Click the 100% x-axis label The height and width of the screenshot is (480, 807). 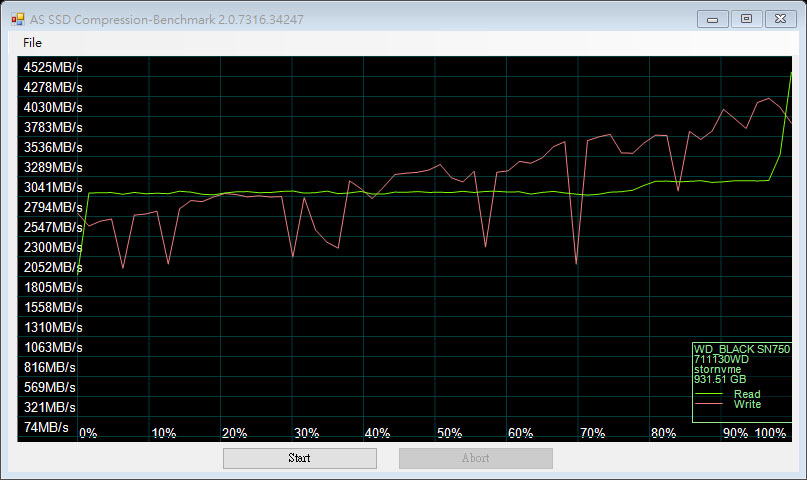pos(770,433)
